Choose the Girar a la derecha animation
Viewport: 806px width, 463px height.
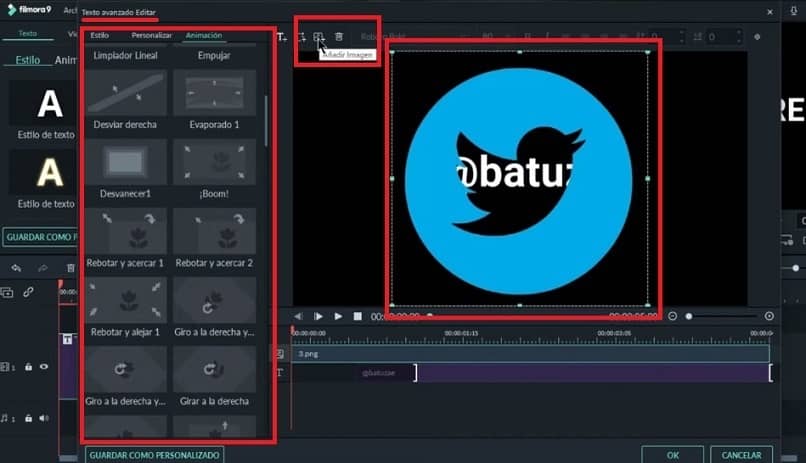point(214,377)
